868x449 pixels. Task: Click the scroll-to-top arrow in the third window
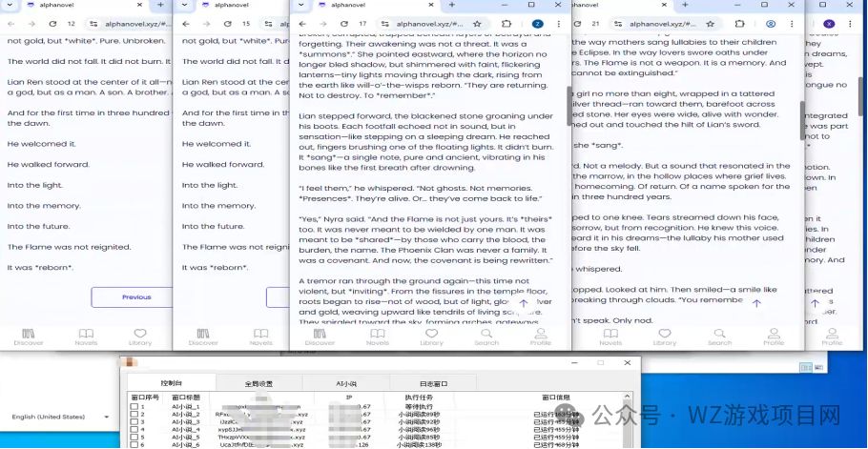tap(524, 303)
